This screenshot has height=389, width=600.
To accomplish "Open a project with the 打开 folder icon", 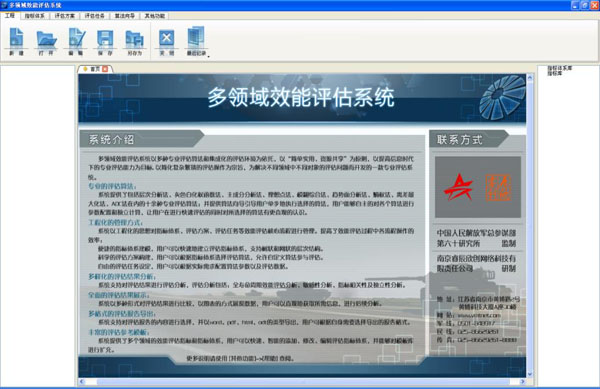I will [46, 42].
